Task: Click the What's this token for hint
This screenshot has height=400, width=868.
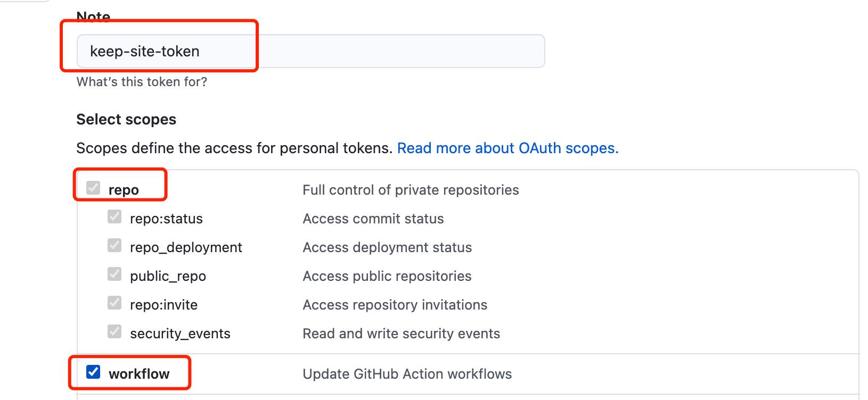Action: (x=142, y=82)
